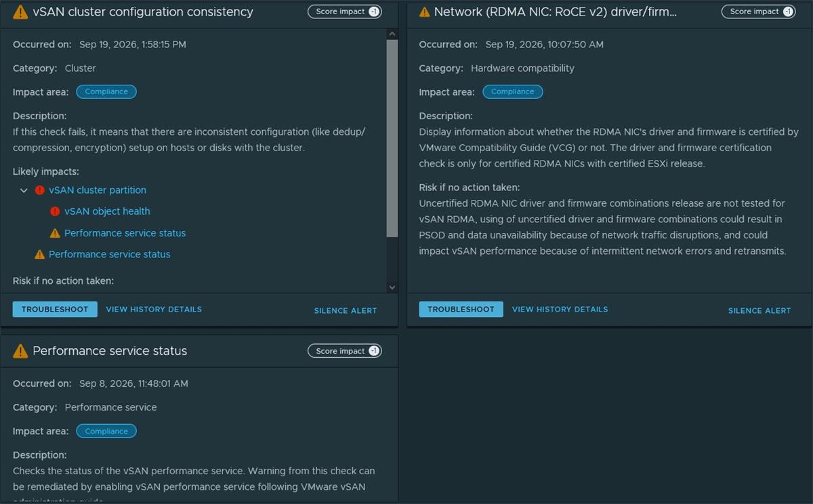Click the 'Performance service status' card heading
The image size is (813, 504).
(110, 351)
